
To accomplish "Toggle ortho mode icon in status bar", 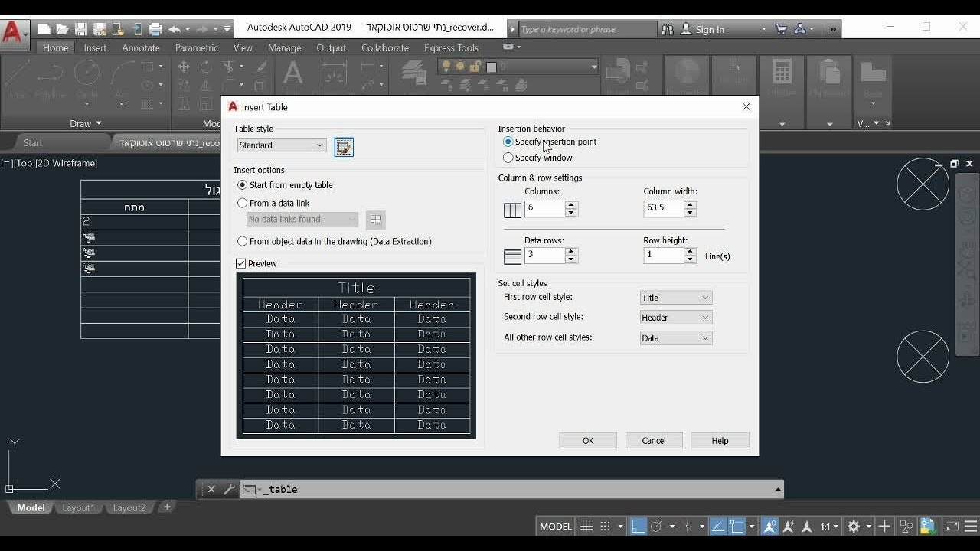I will pos(637,527).
